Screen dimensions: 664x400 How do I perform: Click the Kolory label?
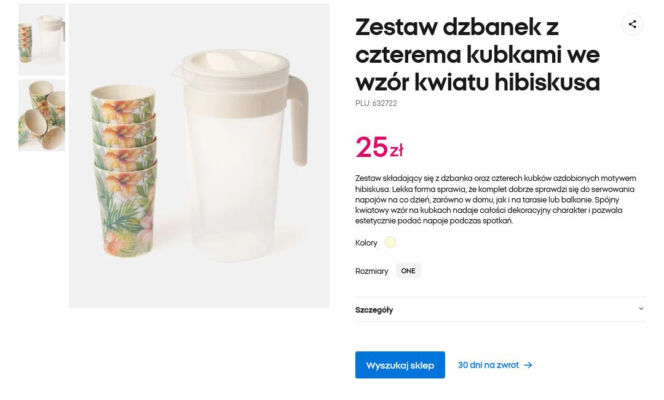pos(366,243)
